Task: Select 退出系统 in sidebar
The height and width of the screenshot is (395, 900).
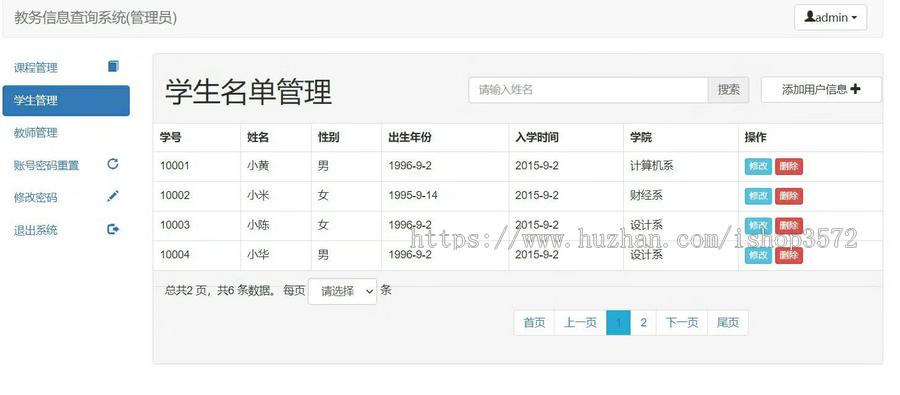Action: point(66,231)
